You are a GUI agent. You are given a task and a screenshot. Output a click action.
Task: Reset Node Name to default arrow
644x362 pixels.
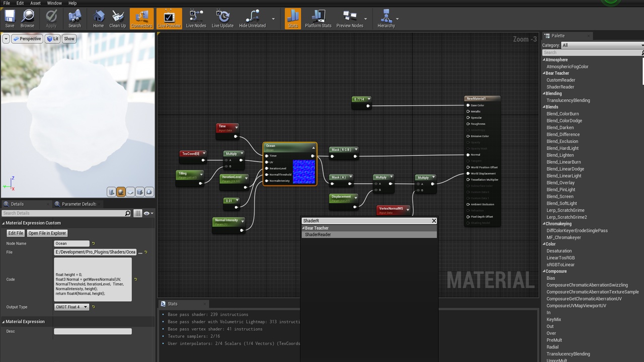pyautogui.click(x=93, y=243)
